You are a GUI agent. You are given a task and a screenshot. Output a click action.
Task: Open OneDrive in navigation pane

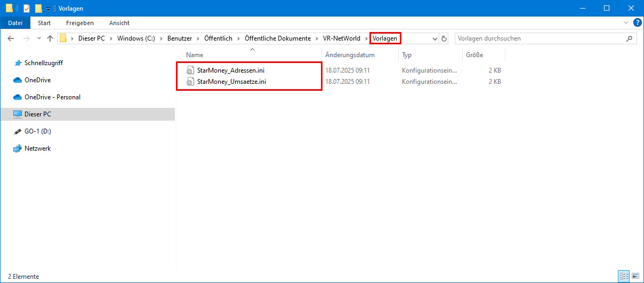[x=37, y=80]
